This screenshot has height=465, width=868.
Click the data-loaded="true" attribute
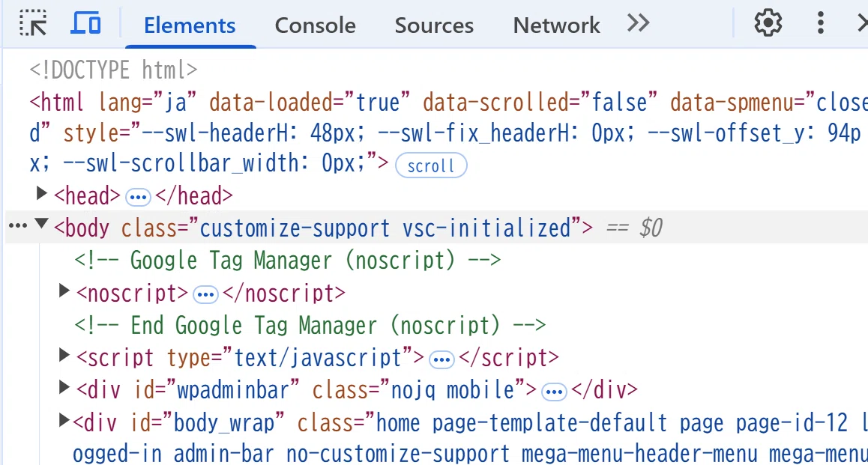pos(310,103)
